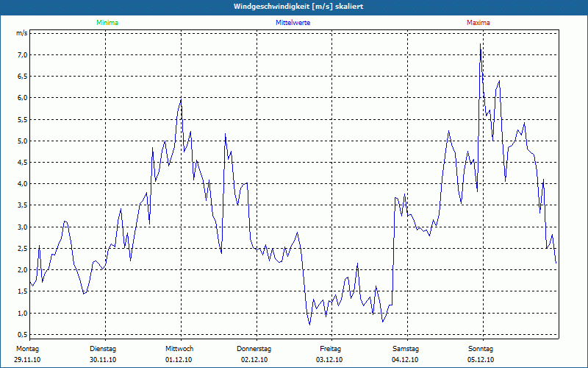Click the lowest curve dip on Donnerstag afternoon
Viewport: 588px width, 368px height.
(x=309, y=325)
